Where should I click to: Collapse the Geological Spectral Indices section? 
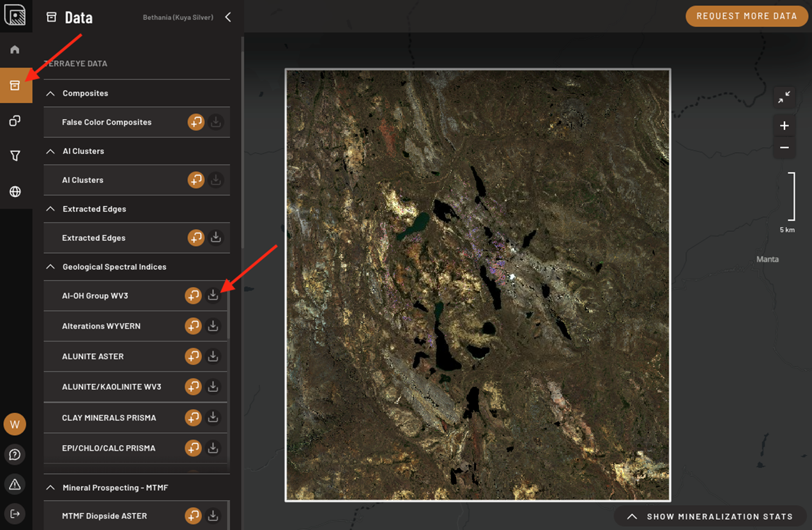[x=50, y=267]
